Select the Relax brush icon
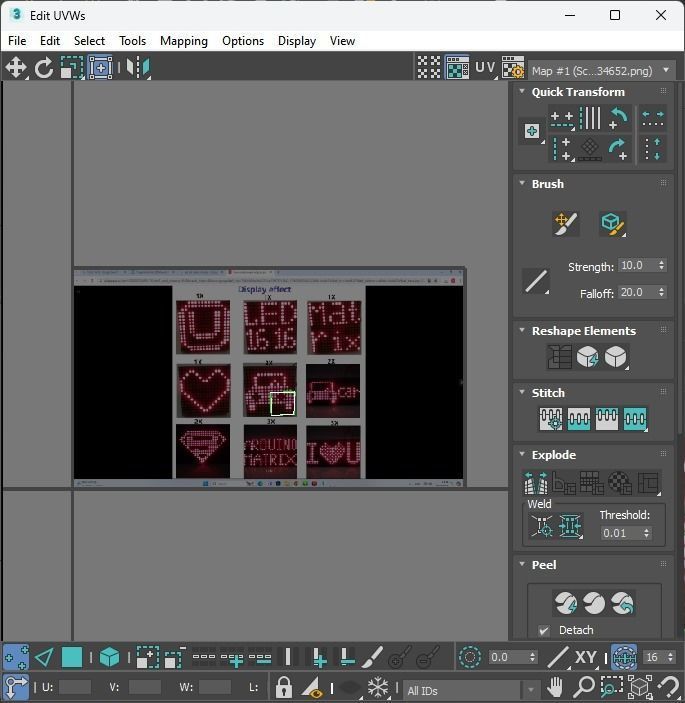685x703 pixels. [x=613, y=223]
